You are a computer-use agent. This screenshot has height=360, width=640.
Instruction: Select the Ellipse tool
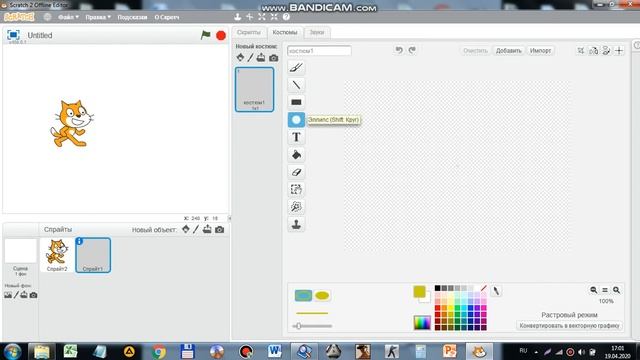pyautogui.click(x=296, y=120)
